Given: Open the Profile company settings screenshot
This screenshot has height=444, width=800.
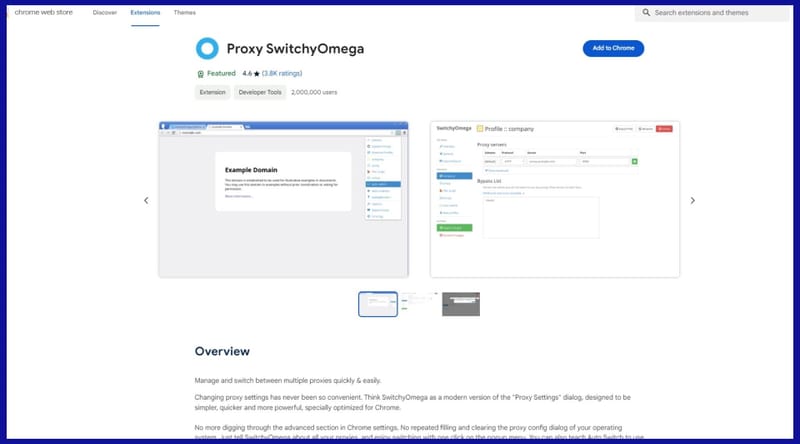Looking at the screenshot, I should pos(555,199).
